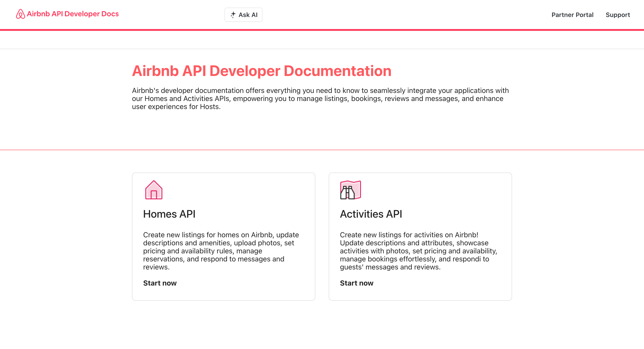Viewport: 644px width, 349px height.
Task: Open the Homes API heading
Action: pos(169,214)
